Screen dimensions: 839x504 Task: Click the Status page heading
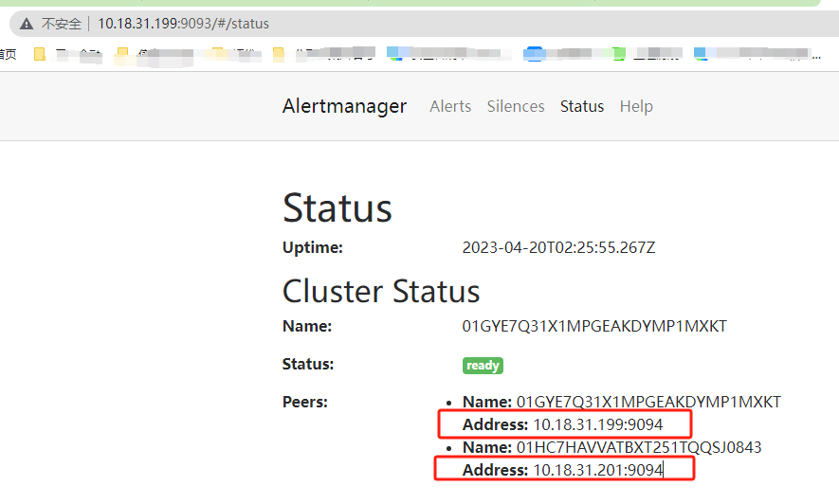pos(337,207)
